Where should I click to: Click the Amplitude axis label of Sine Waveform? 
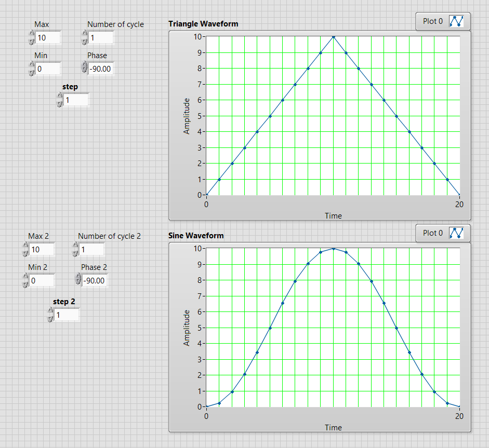[187, 328]
